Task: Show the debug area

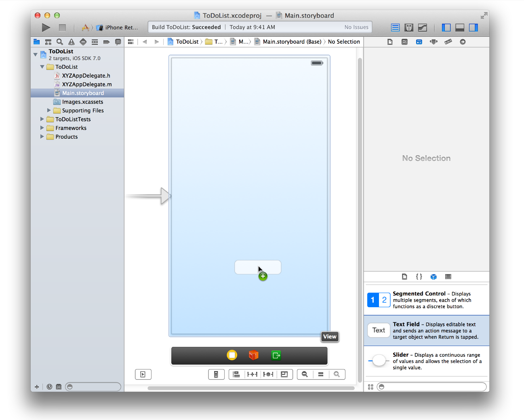Action: 460,27
